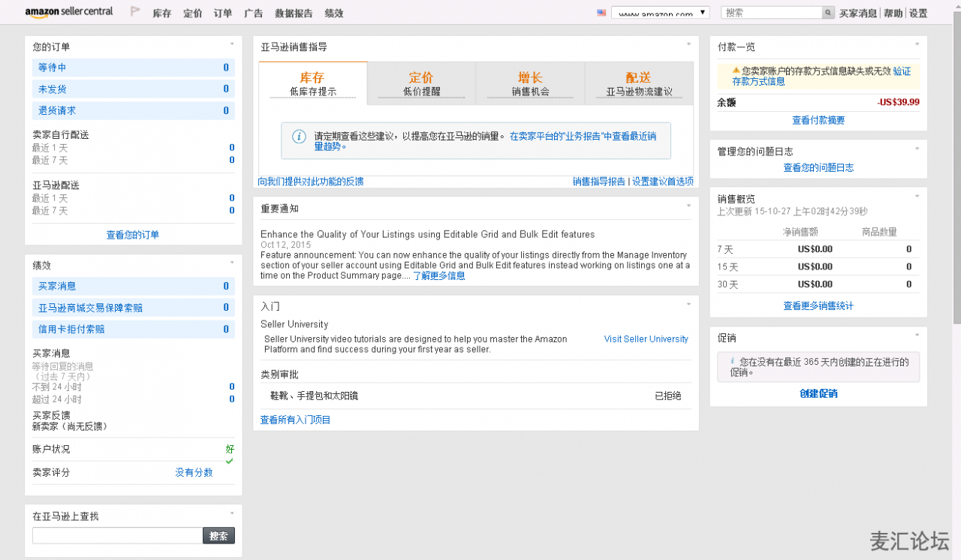Select the 增长 销售机会 coach tab
The width and height of the screenshot is (961, 560).
pyautogui.click(x=531, y=83)
